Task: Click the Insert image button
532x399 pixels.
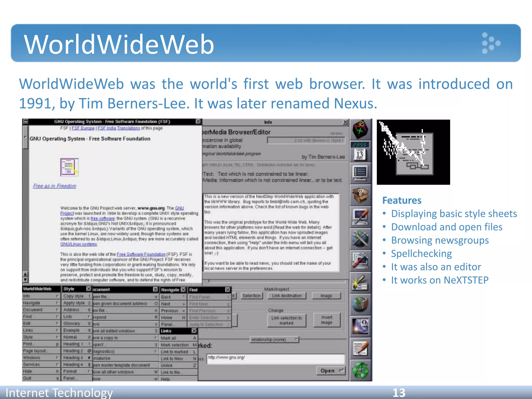Action: [x=327, y=320]
